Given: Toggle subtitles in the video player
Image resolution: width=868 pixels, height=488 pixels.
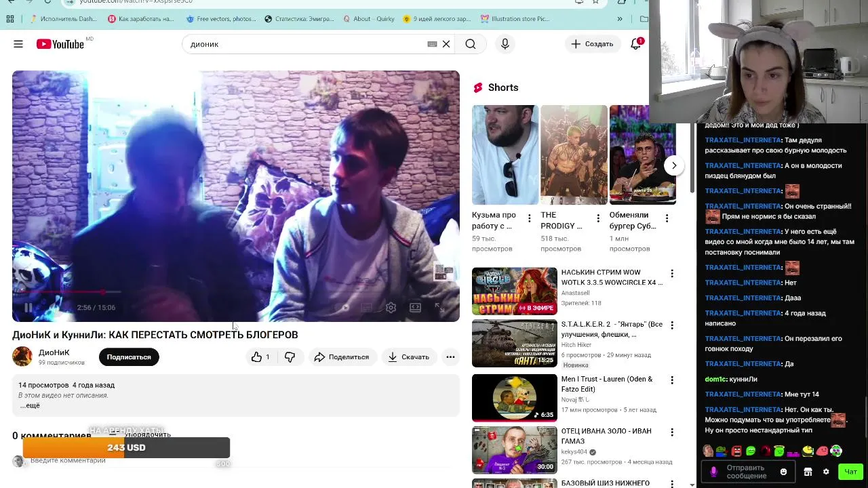Looking at the screenshot, I should point(367,308).
